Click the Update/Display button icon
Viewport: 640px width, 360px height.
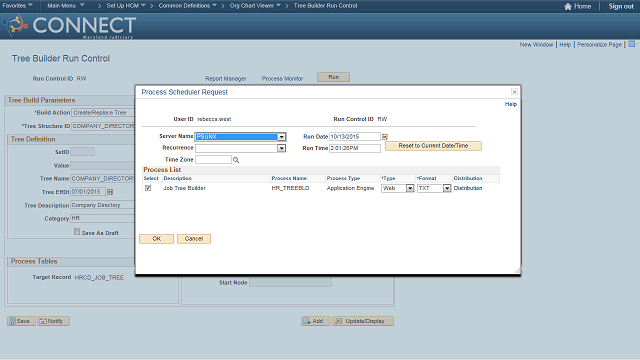tap(338, 321)
